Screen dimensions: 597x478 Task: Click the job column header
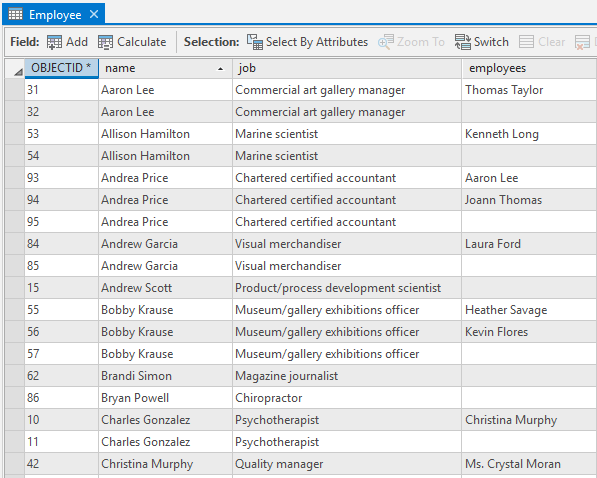[x=347, y=68]
